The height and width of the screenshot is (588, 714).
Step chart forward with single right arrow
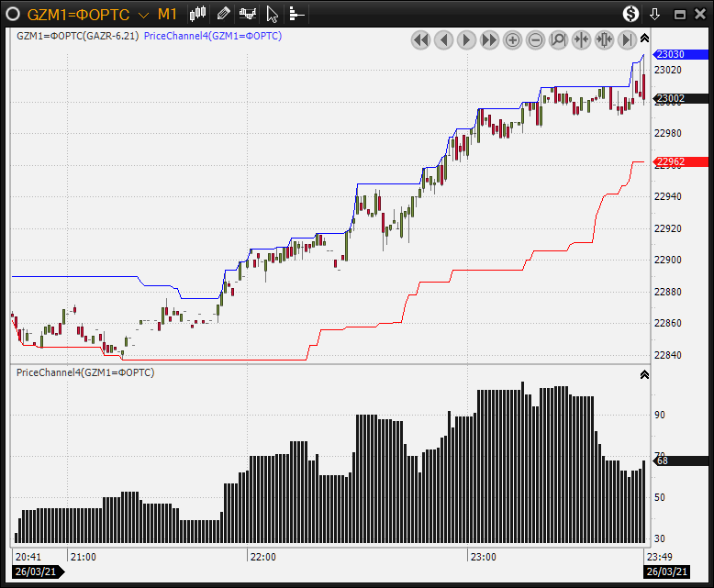(466, 39)
